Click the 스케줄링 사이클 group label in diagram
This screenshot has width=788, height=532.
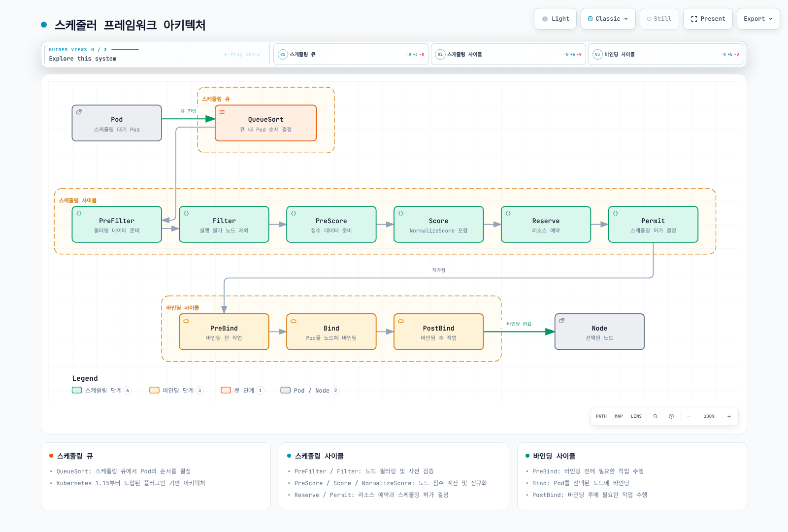click(x=78, y=200)
